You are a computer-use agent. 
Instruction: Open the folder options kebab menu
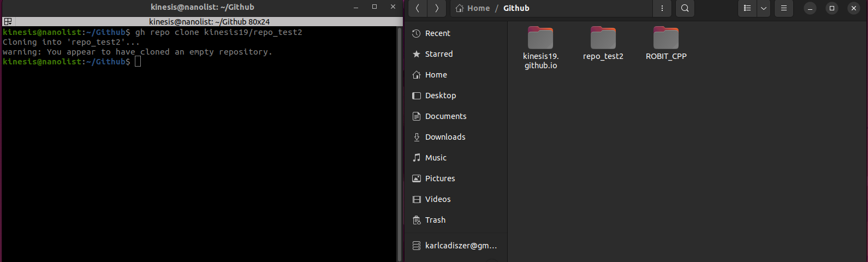662,8
